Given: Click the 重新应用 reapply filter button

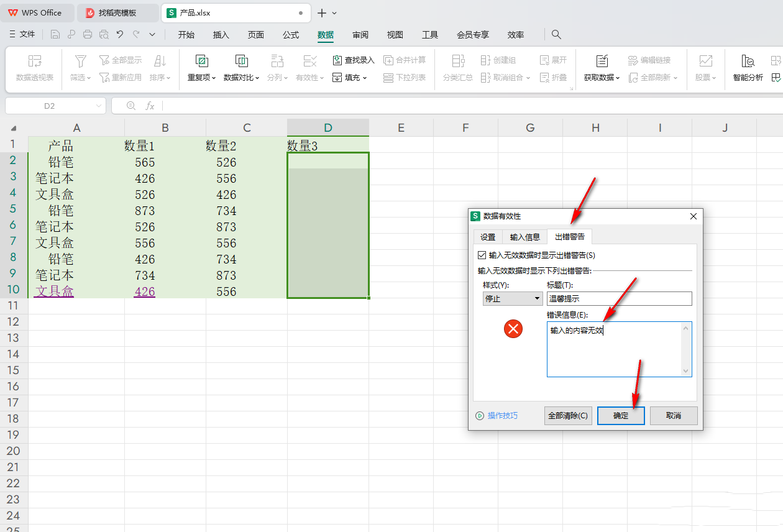Looking at the screenshot, I should tap(121, 78).
